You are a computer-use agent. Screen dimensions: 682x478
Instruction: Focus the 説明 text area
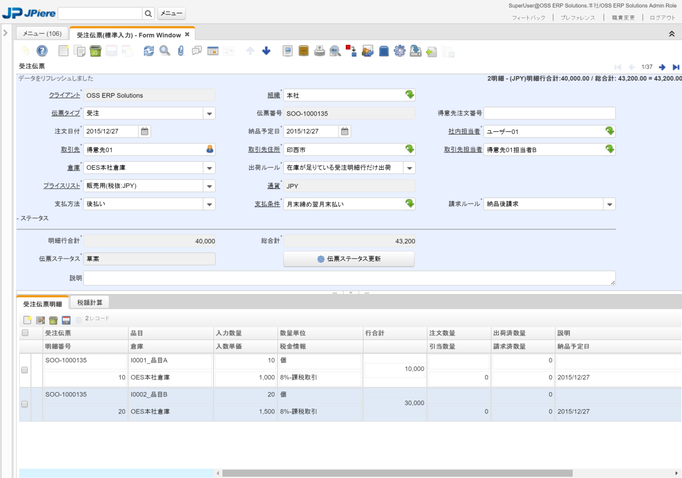[349, 278]
